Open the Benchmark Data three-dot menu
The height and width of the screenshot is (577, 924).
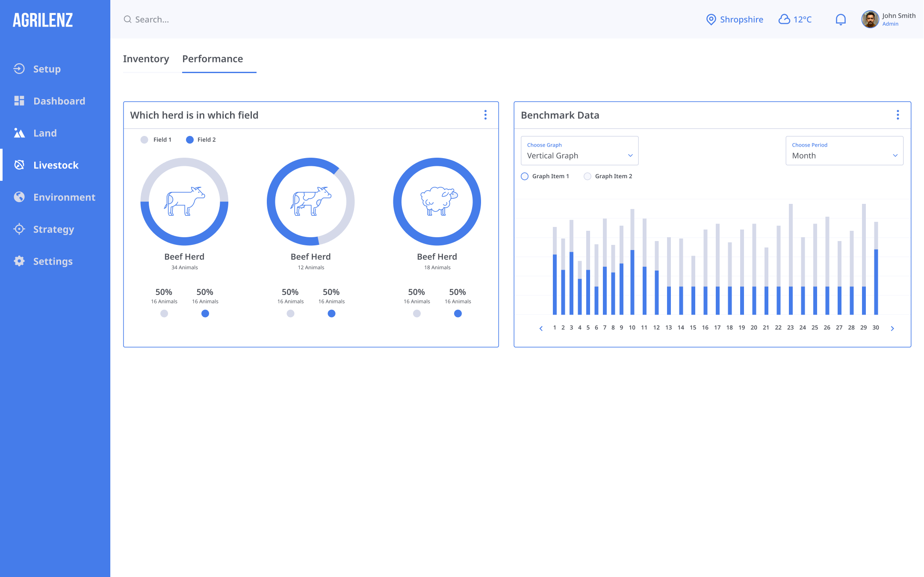897,115
